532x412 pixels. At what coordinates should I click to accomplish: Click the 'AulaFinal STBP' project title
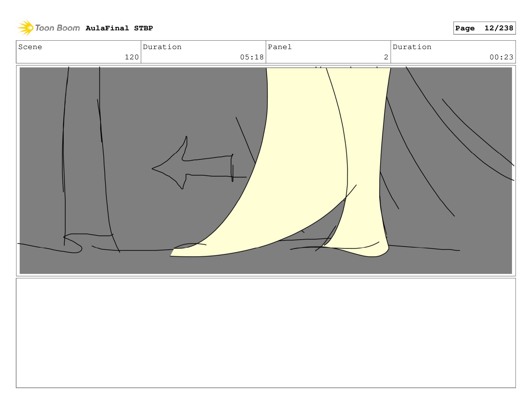tap(119, 28)
